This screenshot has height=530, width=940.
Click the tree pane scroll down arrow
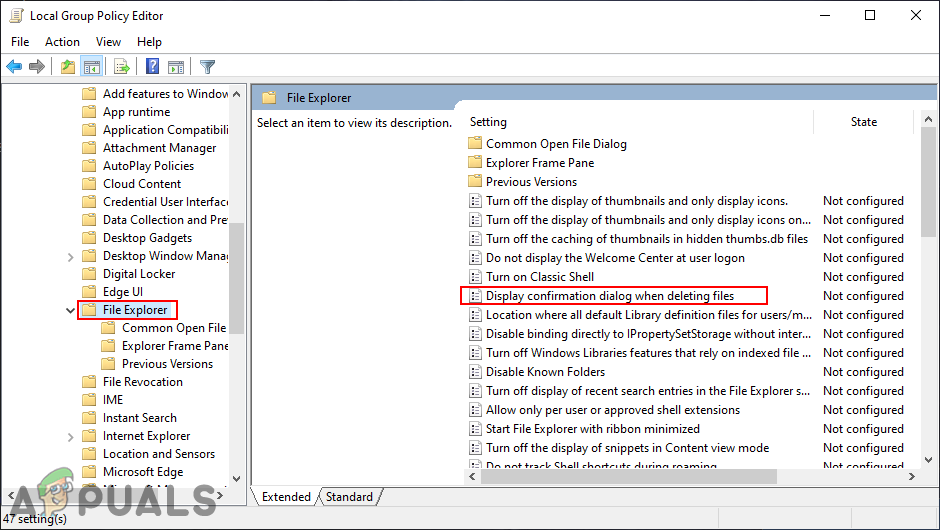point(236,478)
